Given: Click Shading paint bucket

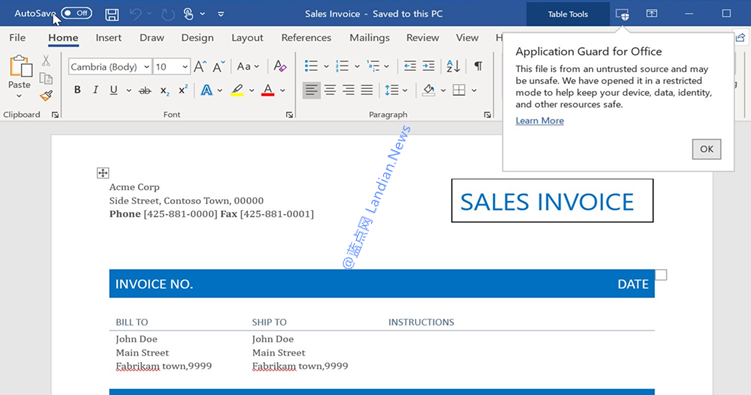Looking at the screenshot, I should tap(429, 90).
